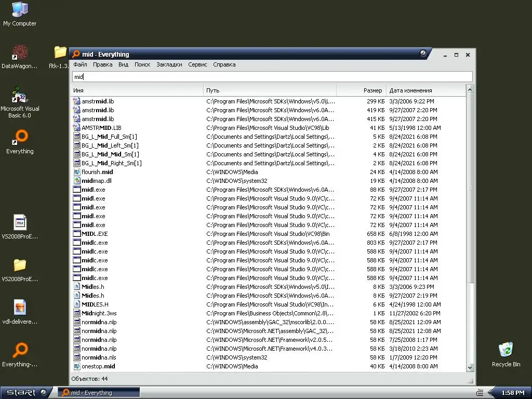Open the Закладки menu
Image resolution: width=532 pixels, height=399 pixels.
tap(169, 64)
